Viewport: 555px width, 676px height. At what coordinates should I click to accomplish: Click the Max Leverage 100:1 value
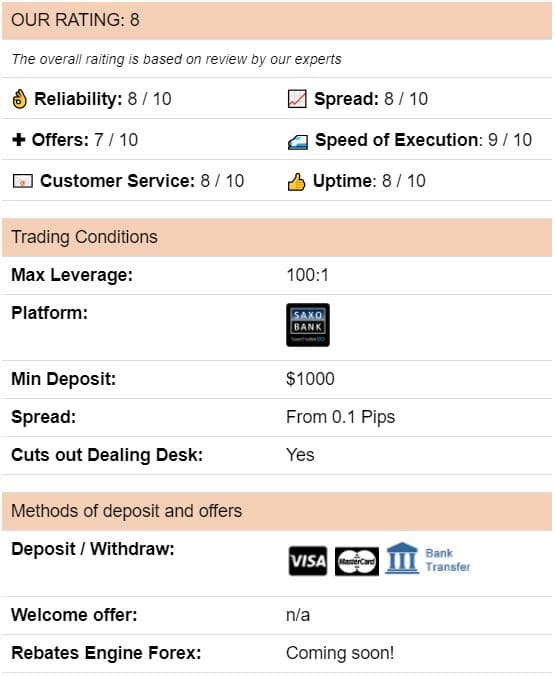tap(307, 275)
